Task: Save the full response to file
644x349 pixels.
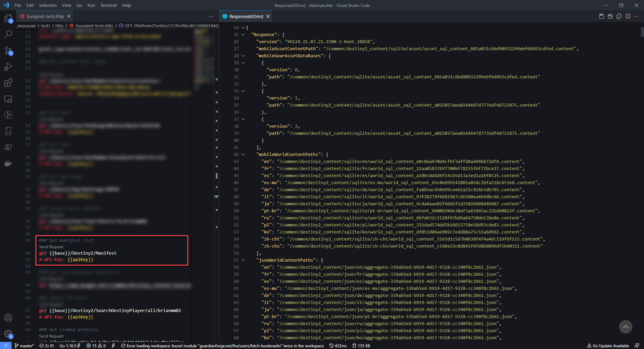Action: coord(601,16)
